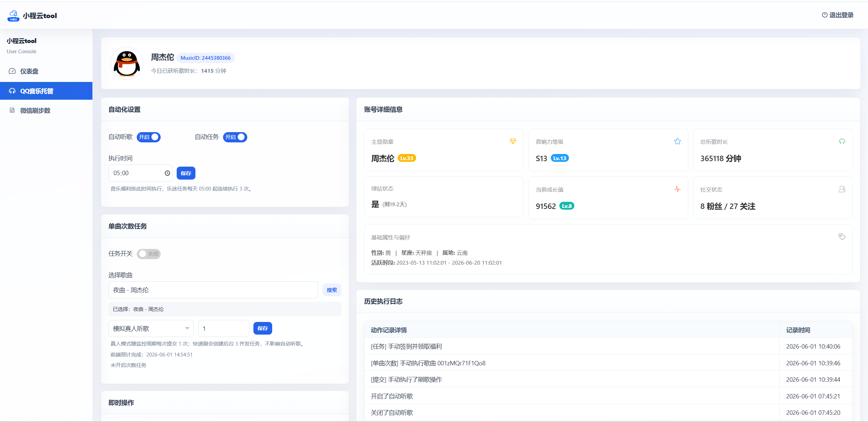
Task: Click the 绿钟状态 value 是 (剩19.2天)
Action: pos(389,204)
